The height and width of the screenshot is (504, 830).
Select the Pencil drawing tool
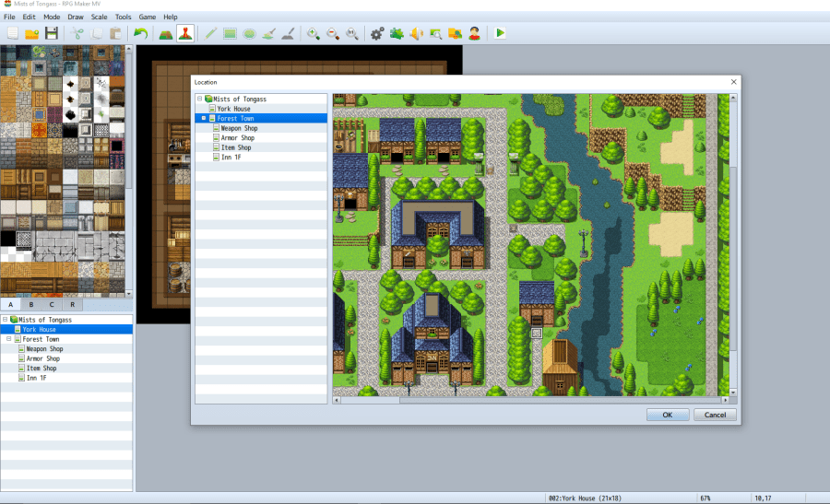coord(210,33)
